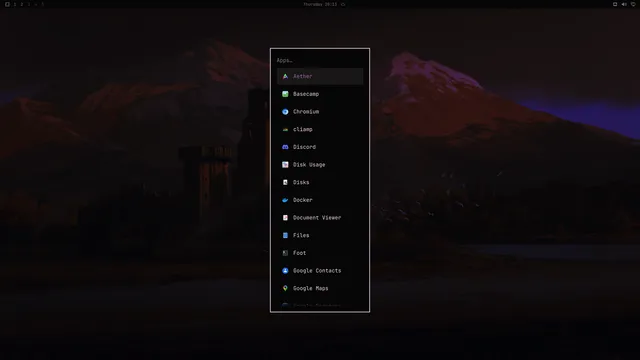
Task: Open the network tray icon left of volume
Action: click(615, 4)
